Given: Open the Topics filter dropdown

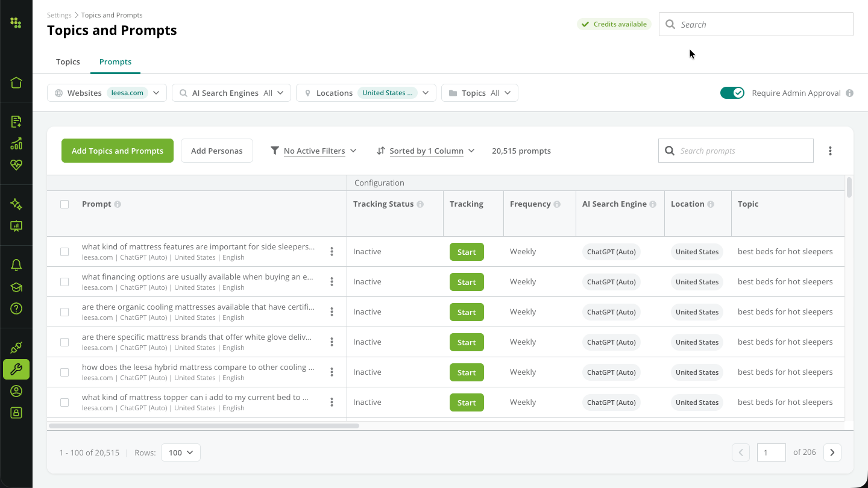Looking at the screenshot, I should click(x=480, y=93).
